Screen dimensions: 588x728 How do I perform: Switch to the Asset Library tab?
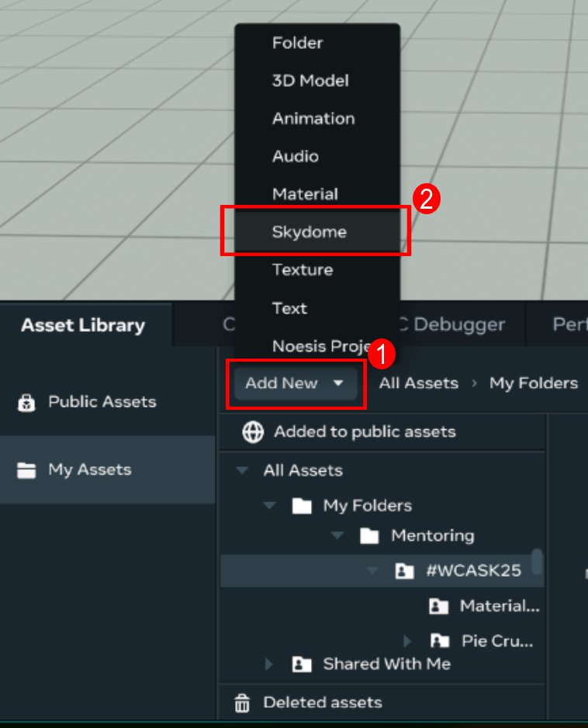(x=83, y=325)
